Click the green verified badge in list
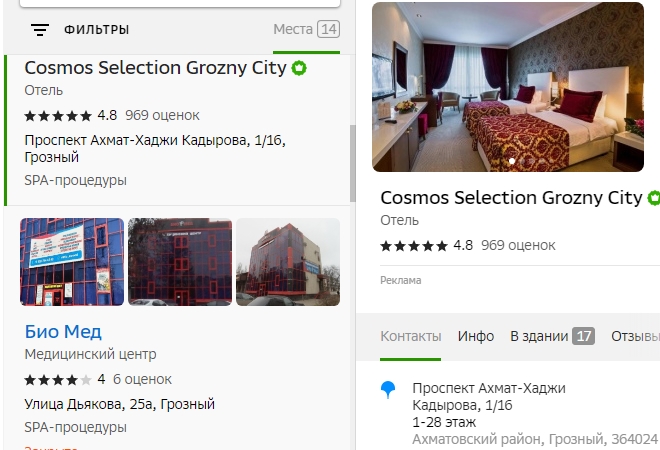Image resolution: width=660 pixels, height=450 pixels. [x=299, y=68]
